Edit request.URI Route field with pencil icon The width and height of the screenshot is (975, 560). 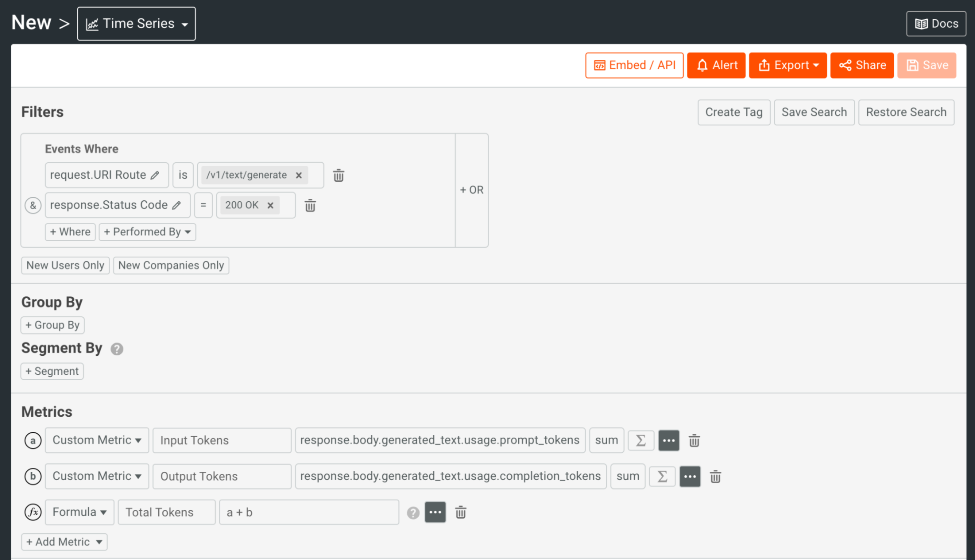point(155,175)
